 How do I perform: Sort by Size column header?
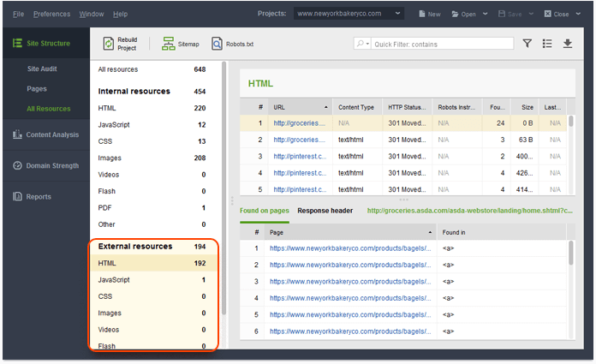click(x=525, y=107)
